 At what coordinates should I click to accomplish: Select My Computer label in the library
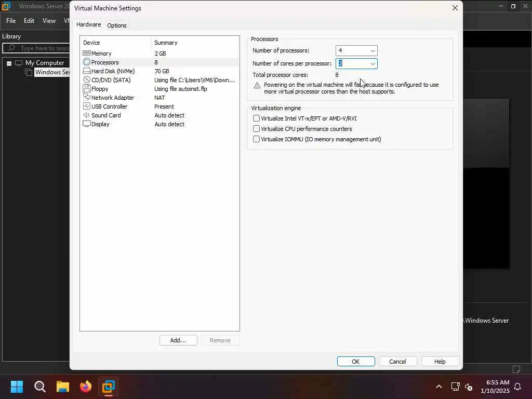point(45,63)
